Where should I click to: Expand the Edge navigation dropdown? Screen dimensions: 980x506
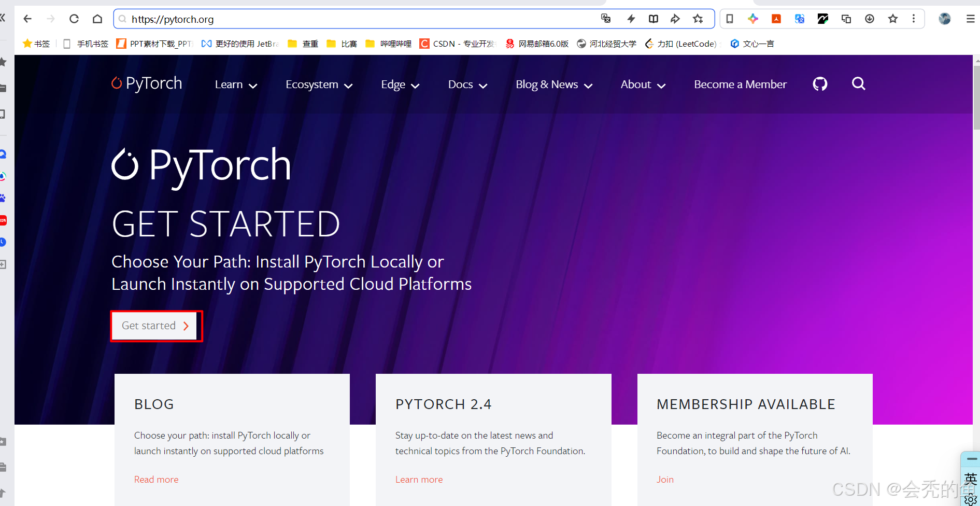pyautogui.click(x=400, y=85)
